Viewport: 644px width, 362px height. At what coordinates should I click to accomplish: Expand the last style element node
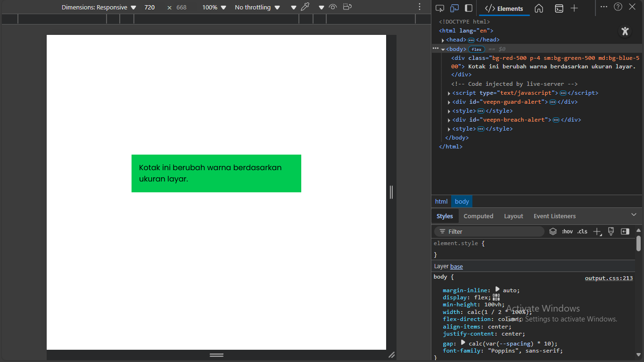(x=449, y=129)
